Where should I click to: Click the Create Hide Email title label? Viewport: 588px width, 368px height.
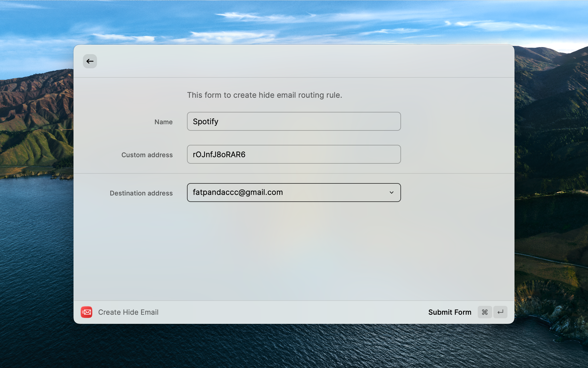point(128,312)
